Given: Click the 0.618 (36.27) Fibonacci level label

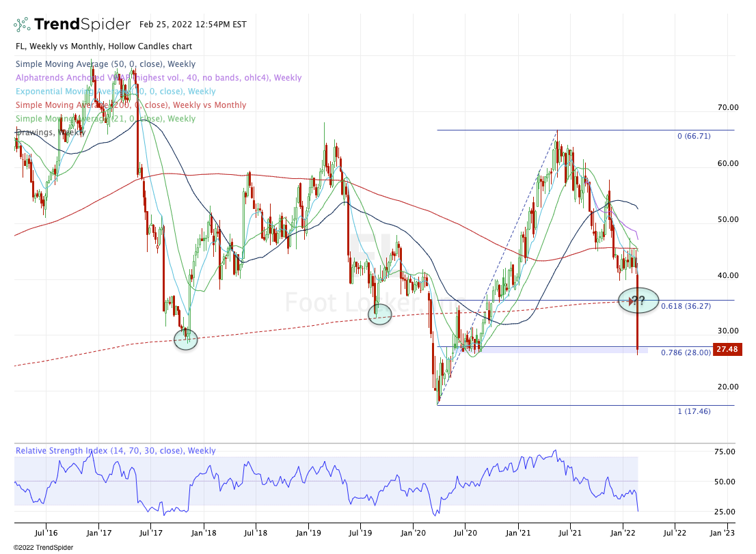Looking at the screenshot, I should [x=686, y=307].
